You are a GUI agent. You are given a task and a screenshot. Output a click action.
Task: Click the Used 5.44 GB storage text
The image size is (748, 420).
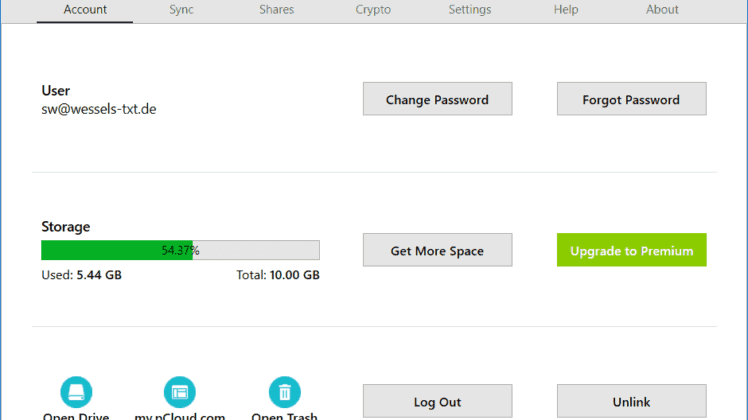pos(81,275)
